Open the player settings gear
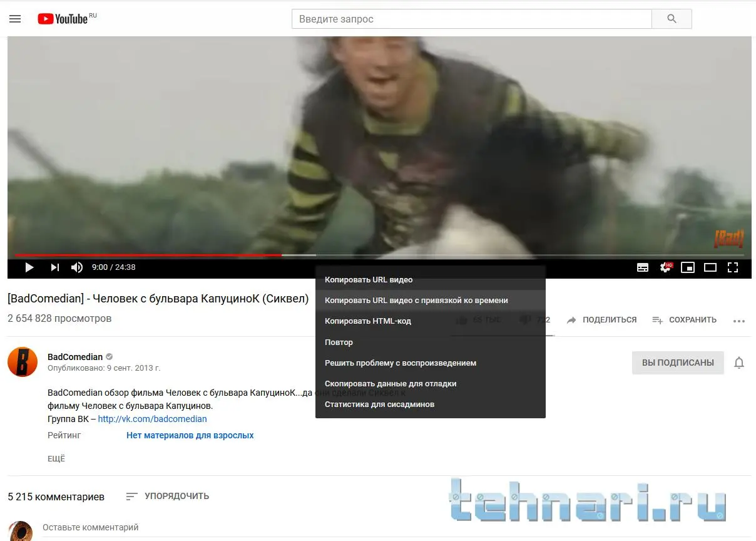Screen dimensions: 756x541 (666, 267)
